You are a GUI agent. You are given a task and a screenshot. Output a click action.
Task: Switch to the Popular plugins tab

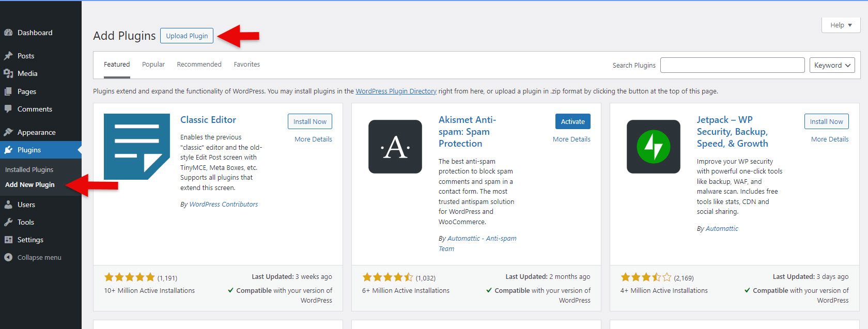[153, 65]
